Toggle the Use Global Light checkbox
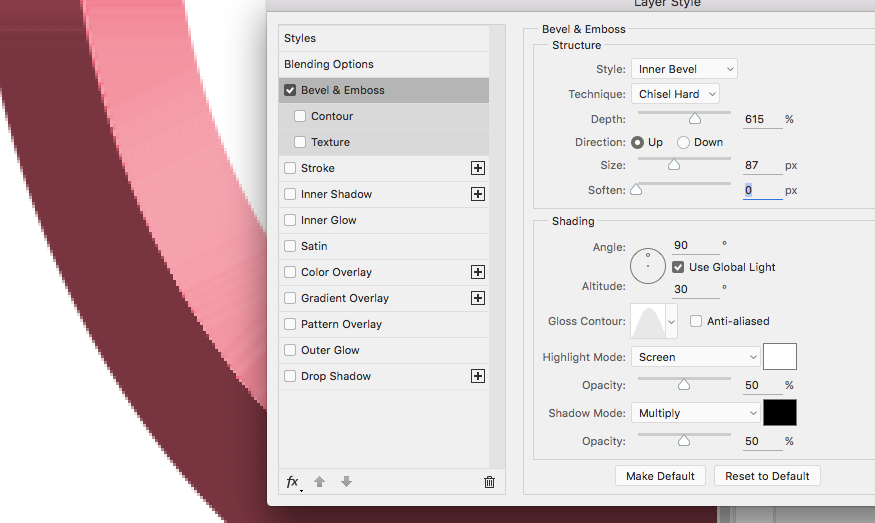This screenshot has width=875, height=523. (678, 267)
